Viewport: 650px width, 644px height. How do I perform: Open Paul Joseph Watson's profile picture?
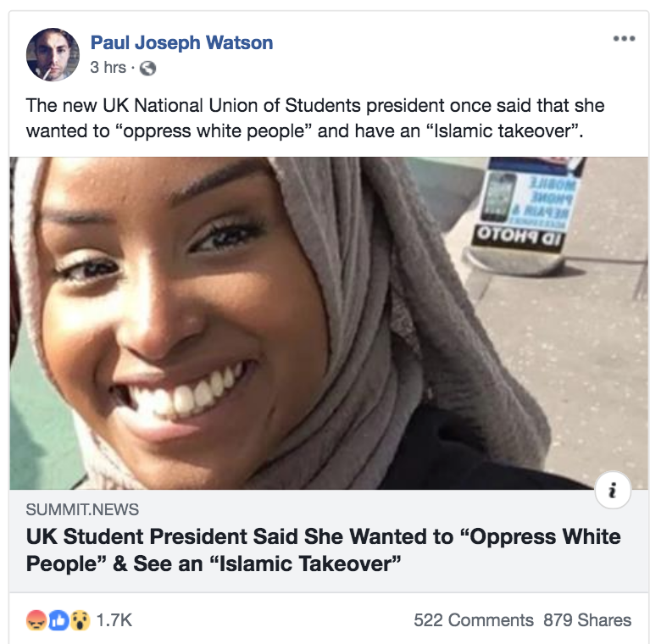point(53,55)
